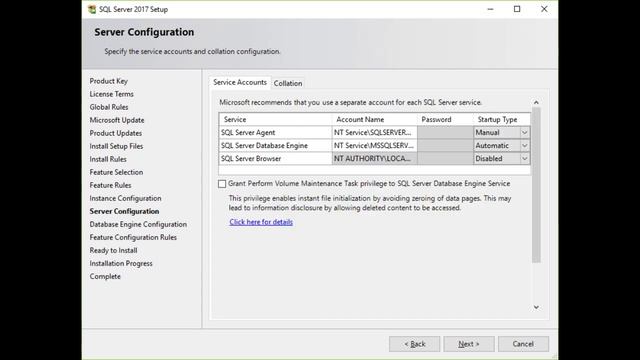Click the Password column header
This screenshot has width=640, height=360.
(445, 120)
